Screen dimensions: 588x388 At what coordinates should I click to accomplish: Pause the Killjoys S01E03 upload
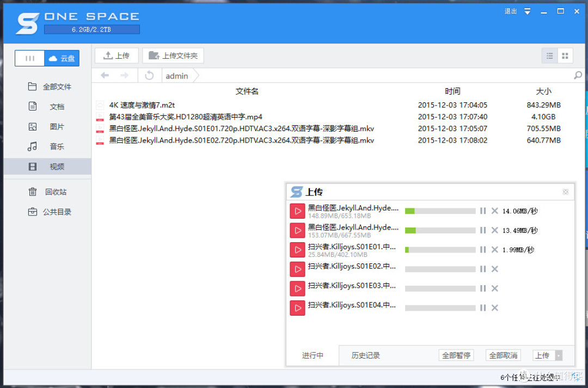[x=482, y=288]
